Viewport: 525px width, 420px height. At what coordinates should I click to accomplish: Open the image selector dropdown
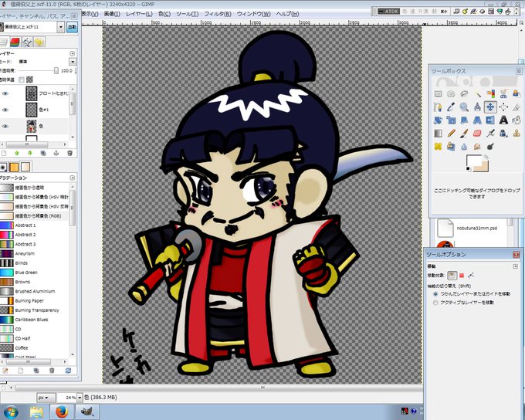[x=60, y=27]
